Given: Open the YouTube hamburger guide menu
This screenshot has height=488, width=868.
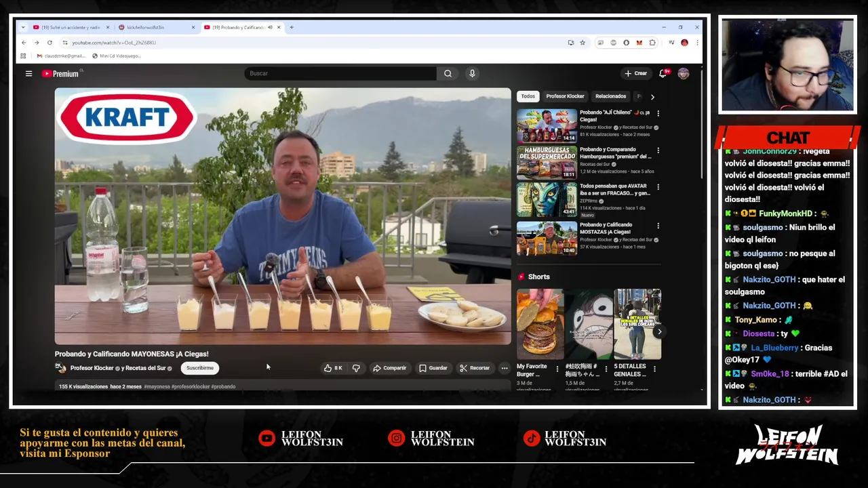Looking at the screenshot, I should point(28,73).
